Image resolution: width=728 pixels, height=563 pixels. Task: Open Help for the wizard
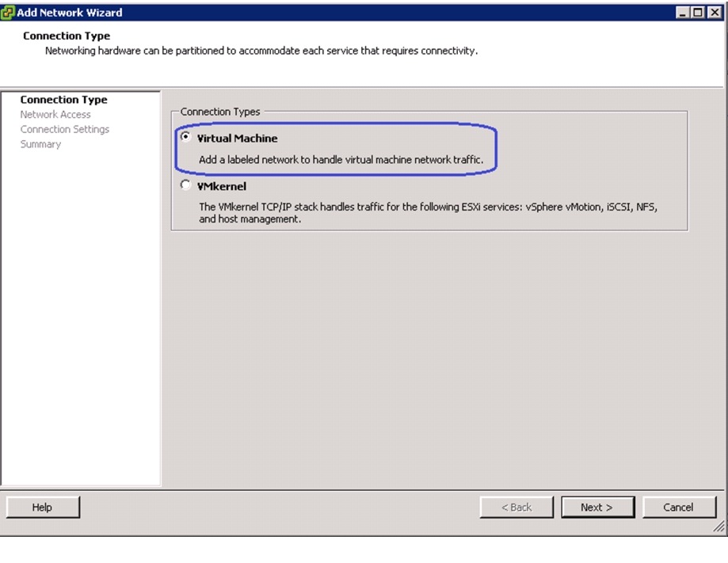43,508
